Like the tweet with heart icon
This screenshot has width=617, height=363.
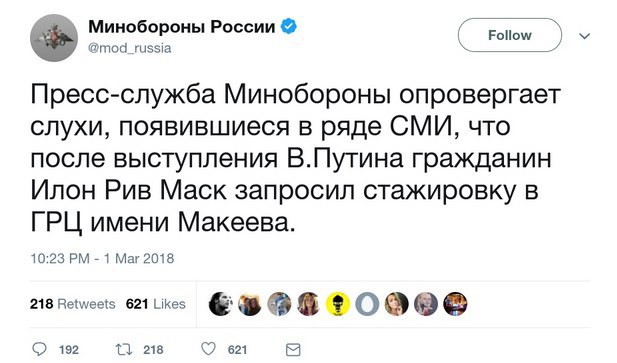point(209,349)
